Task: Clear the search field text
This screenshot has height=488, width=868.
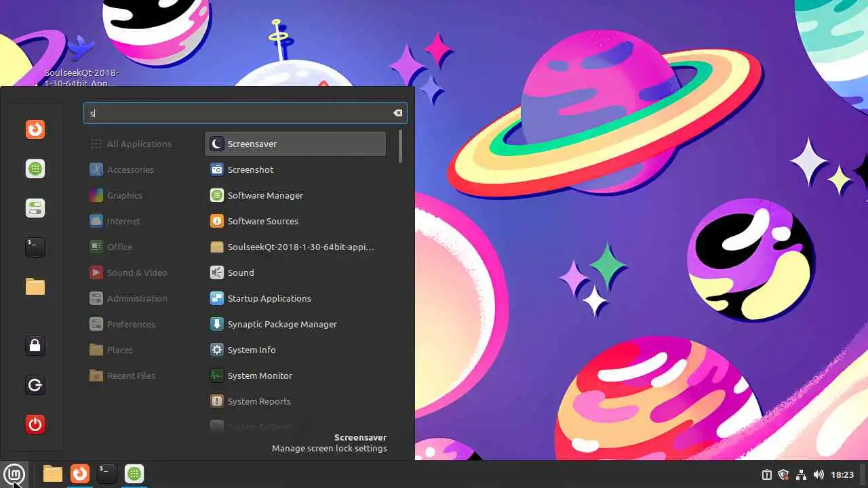Action: 398,113
